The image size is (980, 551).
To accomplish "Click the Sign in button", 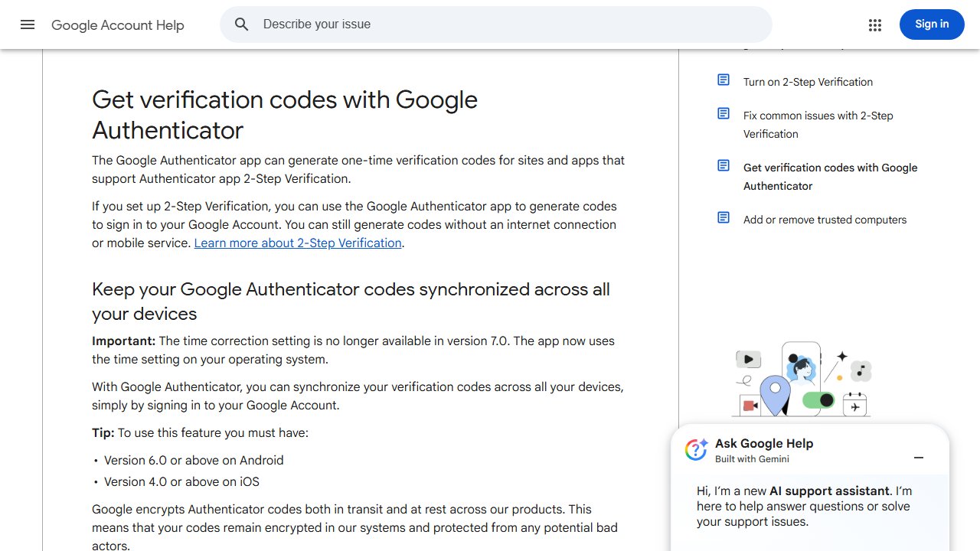I will click(x=932, y=24).
